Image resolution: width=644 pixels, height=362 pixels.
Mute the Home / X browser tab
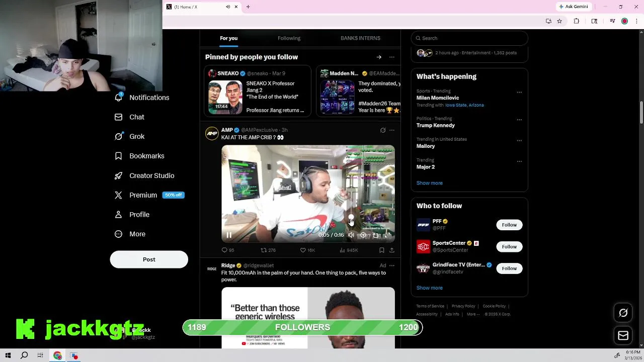[228, 7]
